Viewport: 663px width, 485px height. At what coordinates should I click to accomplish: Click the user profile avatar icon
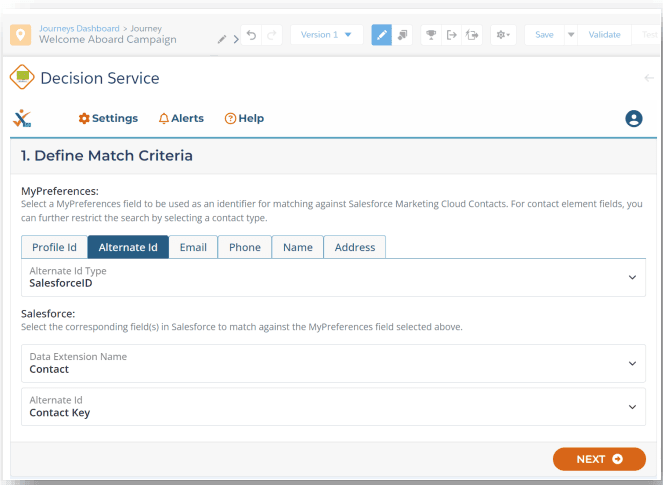click(634, 118)
